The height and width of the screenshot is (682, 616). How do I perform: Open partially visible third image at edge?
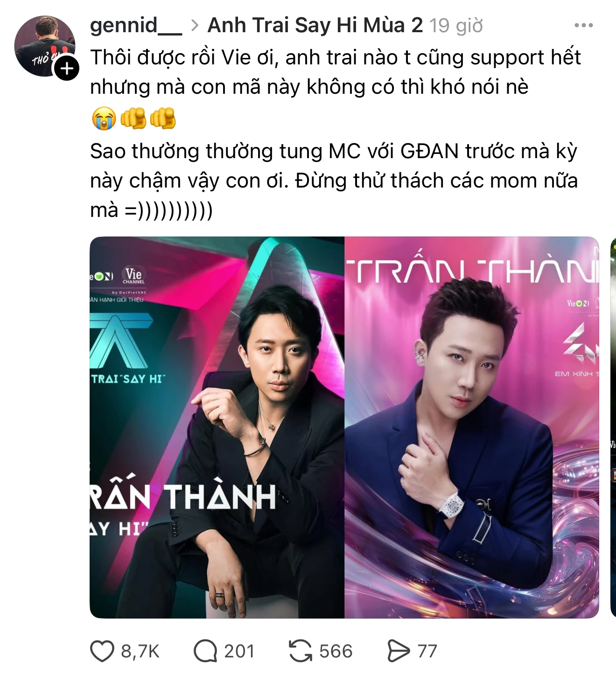pyautogui.click(x=613, y=427)
